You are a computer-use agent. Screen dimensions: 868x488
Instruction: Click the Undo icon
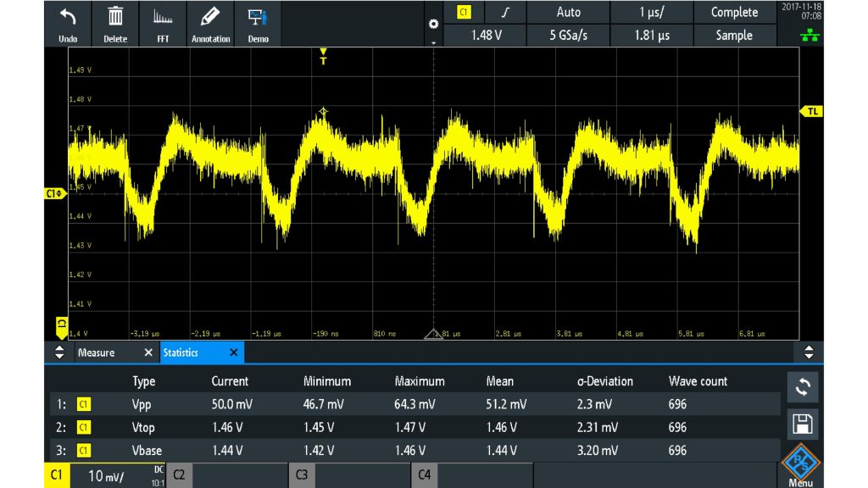coord(67,22)
